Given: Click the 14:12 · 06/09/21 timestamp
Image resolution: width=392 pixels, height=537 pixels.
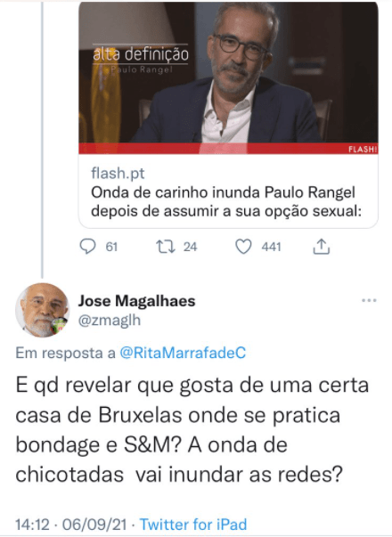Looking at the screenshot, I should pos(71,525).
